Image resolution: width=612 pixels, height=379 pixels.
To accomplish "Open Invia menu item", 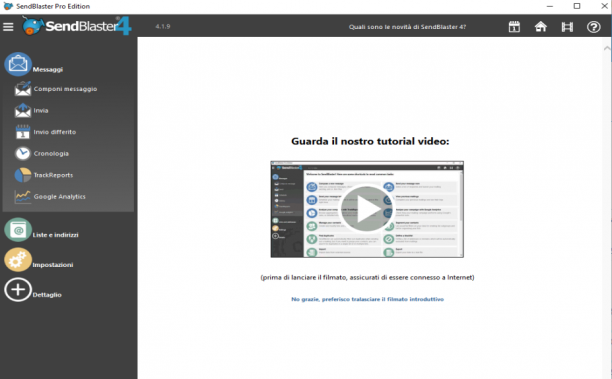I will click(x=41, y=110).
